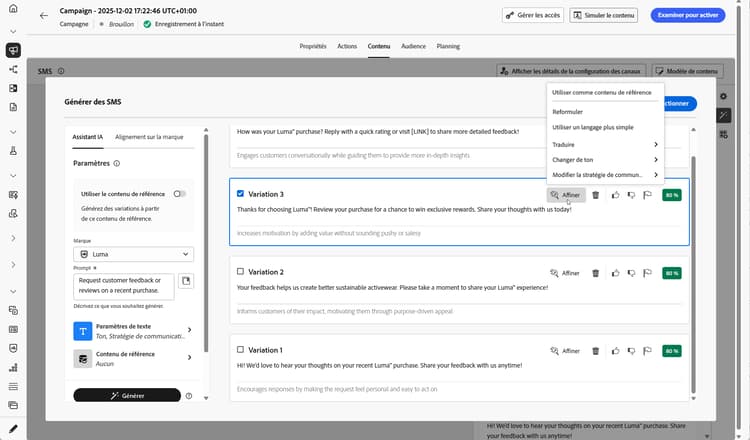Give Variation 2 a thumbs down
This screenshot has width=750, height=440.
tap(631, 273)
